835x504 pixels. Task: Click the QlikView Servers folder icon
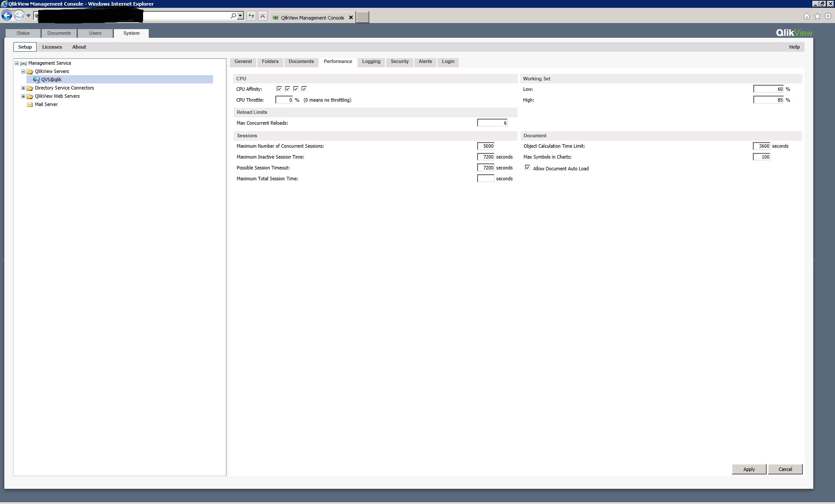point(30,72)
